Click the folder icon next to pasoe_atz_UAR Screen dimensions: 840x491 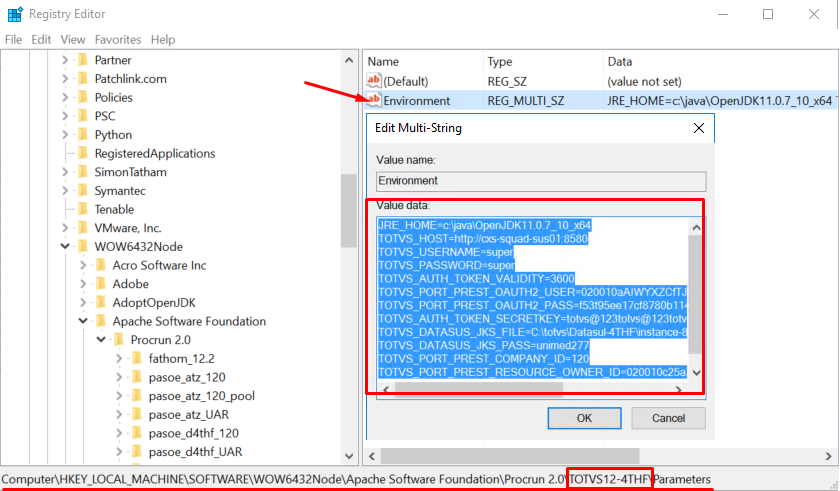coord(137,414)
